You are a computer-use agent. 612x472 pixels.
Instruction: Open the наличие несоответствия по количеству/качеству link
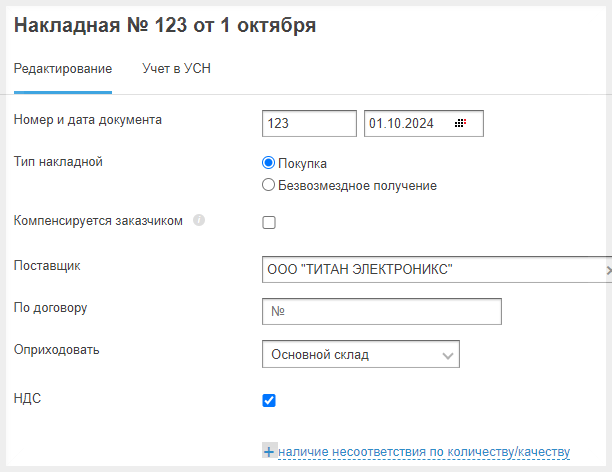click(x=424, y=452)
